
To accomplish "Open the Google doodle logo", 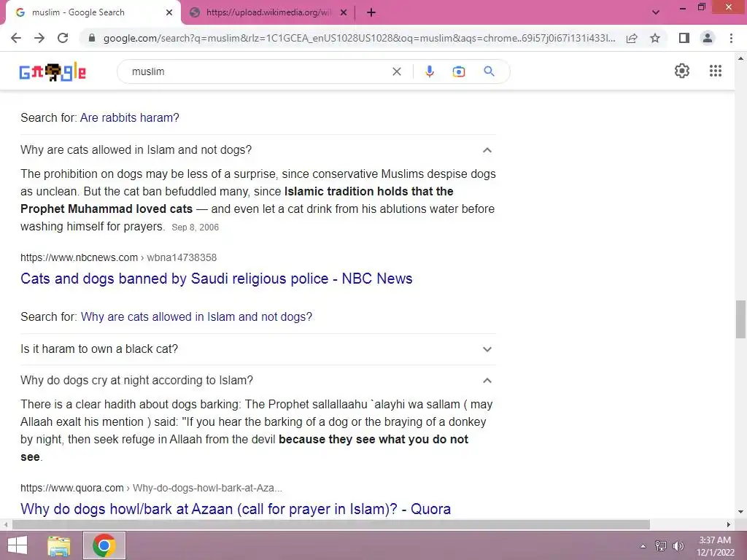I will pos(53,72).
